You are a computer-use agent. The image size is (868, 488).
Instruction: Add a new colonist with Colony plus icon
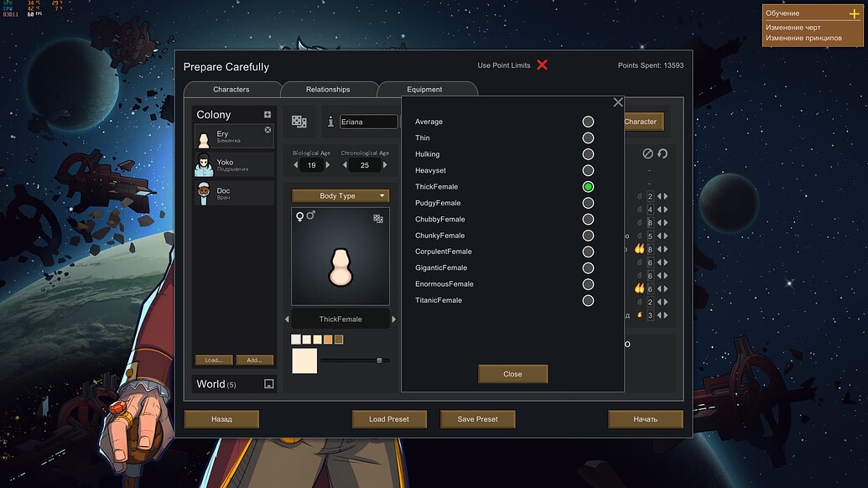click(x=268, y=115)
